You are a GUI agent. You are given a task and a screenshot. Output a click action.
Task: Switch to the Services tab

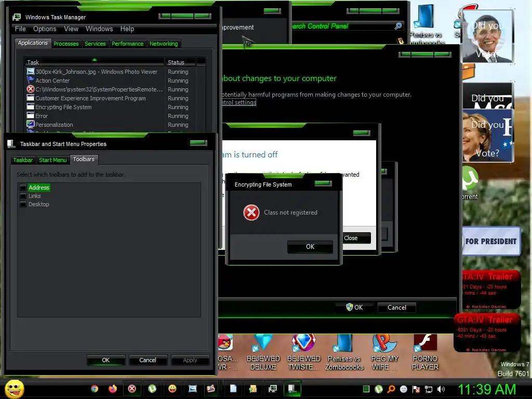click(x=95, y=44)
